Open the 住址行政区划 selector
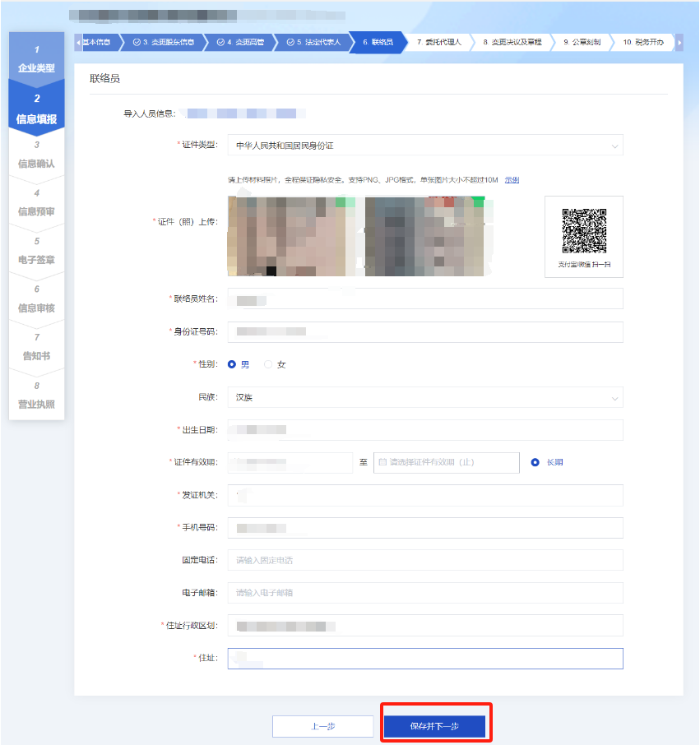Image resolution: width=700 pixels, height=745 pixels. (424, 626)
